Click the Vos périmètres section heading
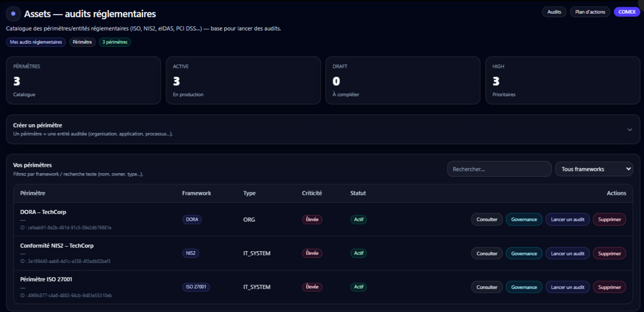Viewport: 644px width, 312px height. click(33, 165)
